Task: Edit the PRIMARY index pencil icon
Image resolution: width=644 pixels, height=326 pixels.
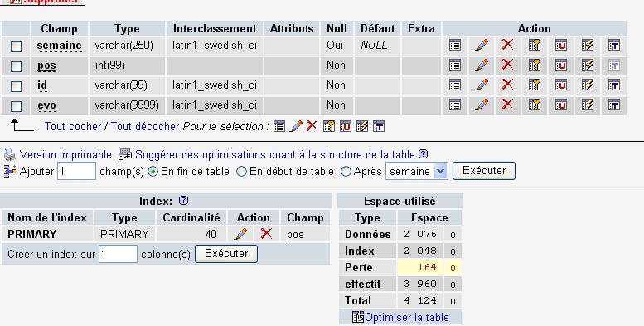Action: 240,234
